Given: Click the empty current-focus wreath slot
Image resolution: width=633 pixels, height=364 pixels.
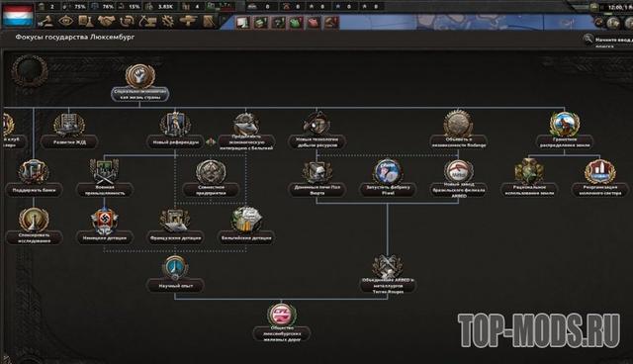Looking at the screenshot, I should 29,70.
